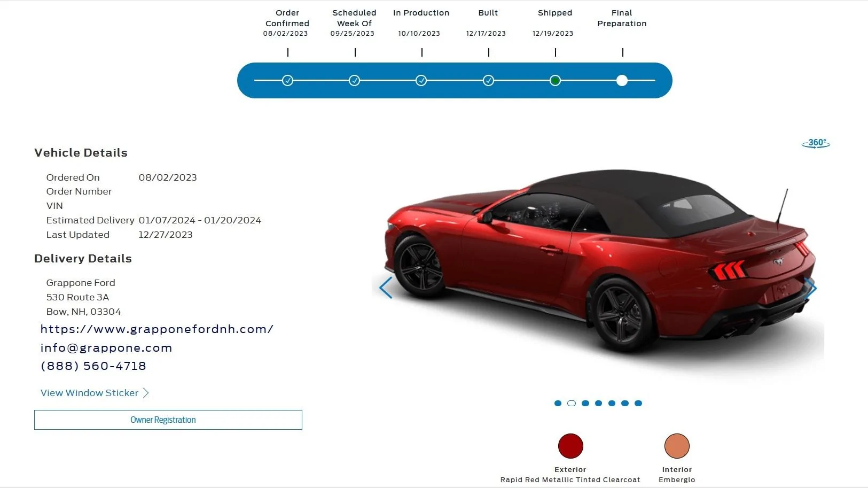Click the white Final Preparation marker

tap(622, 81)
